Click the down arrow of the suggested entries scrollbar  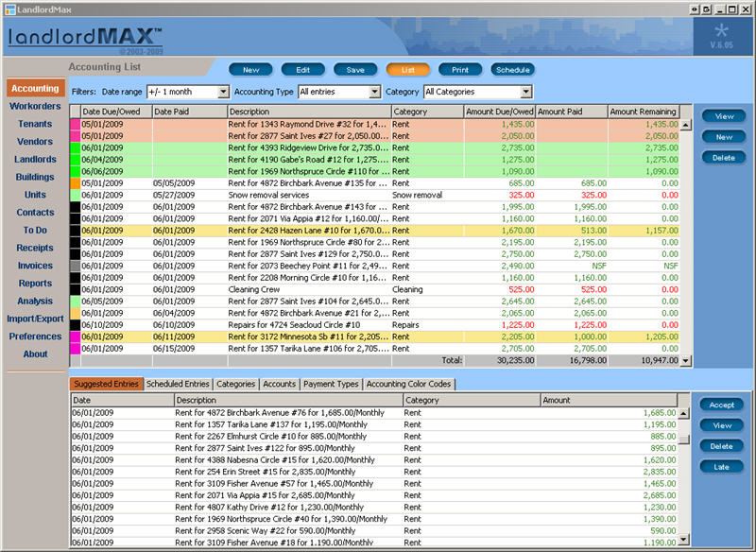tap(683, 539)
